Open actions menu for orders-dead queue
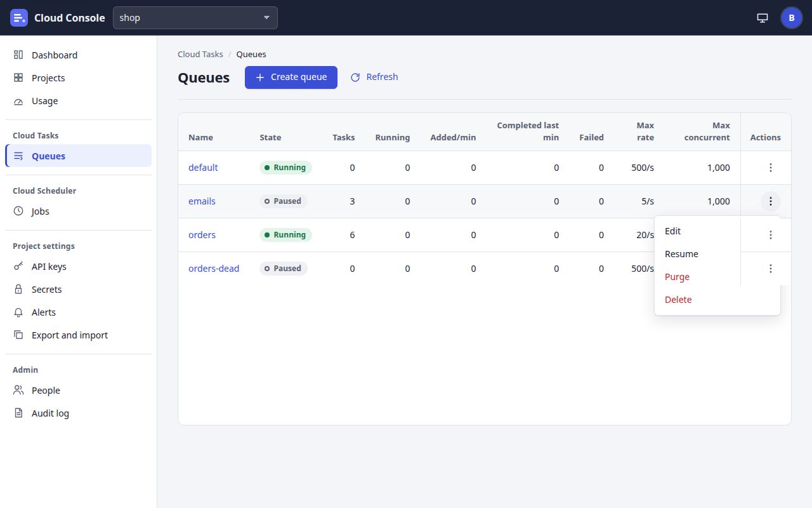The image size is (812, 508). (771, 269)
